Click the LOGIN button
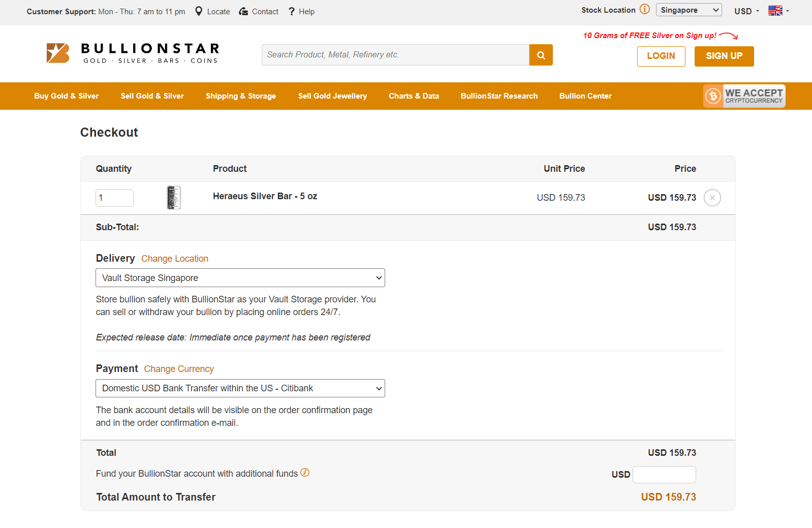The image size is (812, 528). (661, 56)
